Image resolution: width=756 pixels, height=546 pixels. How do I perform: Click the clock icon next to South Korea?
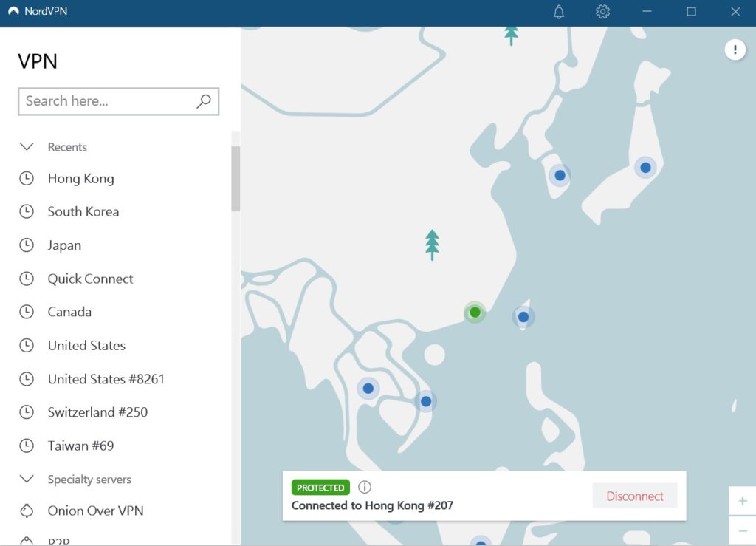coord(27,211)
